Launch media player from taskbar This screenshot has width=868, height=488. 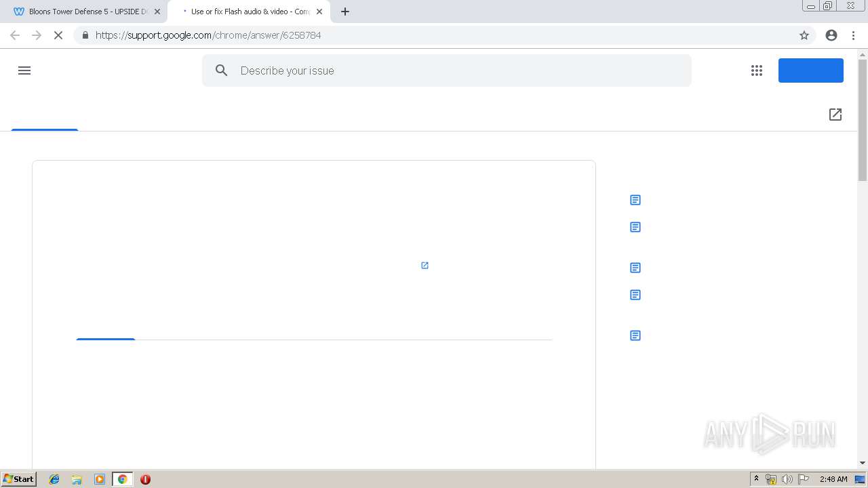point(100,479)
